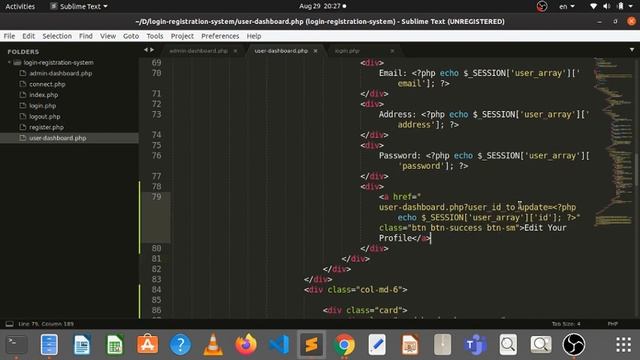The width and height of the screenshot is (640, 360).
Task: Launch OBS Studio from the dock
Action: tap(573, 345)
